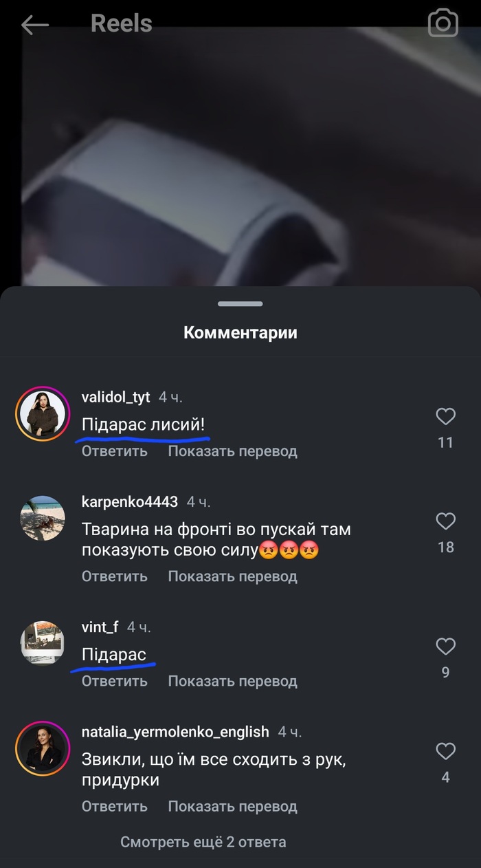Open vint_f profile avatar

point(43,643)
